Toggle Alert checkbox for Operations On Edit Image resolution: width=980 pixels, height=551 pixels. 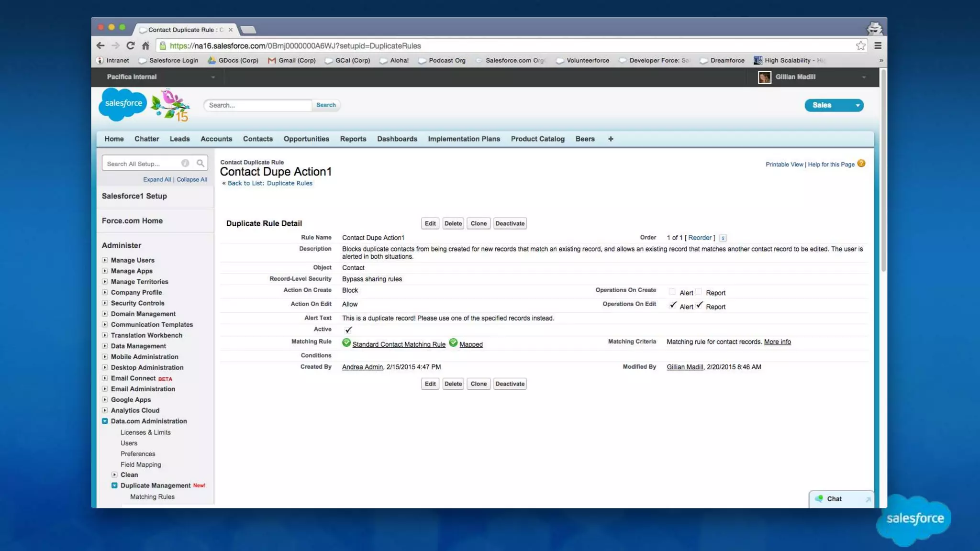click(673, 305)
